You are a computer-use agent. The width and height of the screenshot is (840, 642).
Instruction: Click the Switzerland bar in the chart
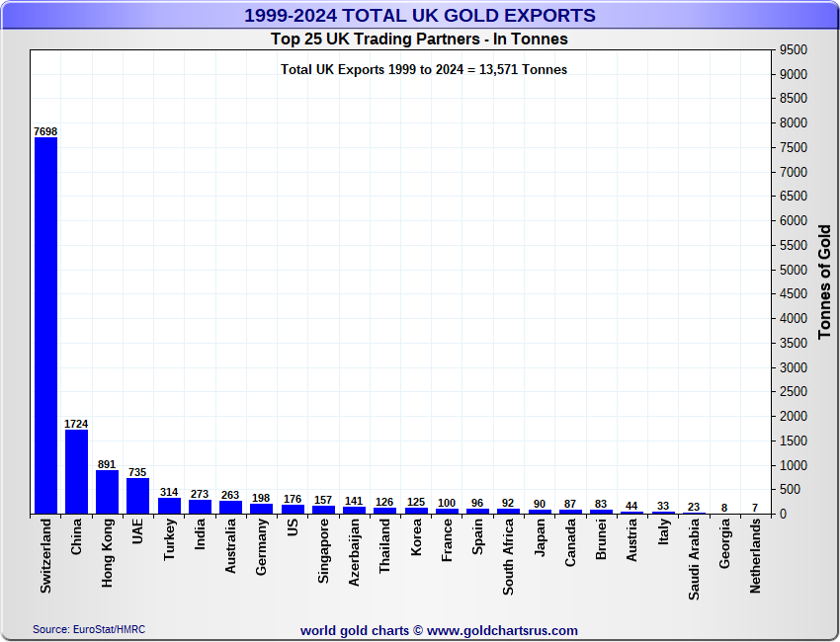(x=45, y=326)
